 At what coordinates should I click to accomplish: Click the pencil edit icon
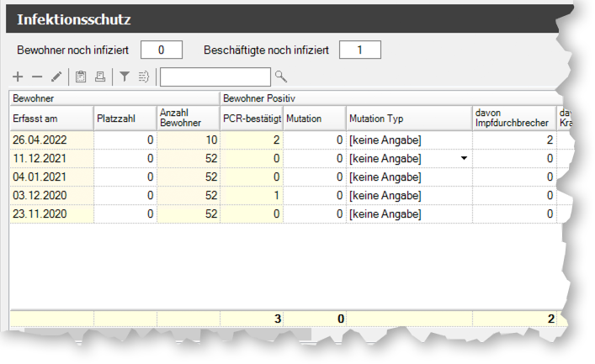[56, 77]
